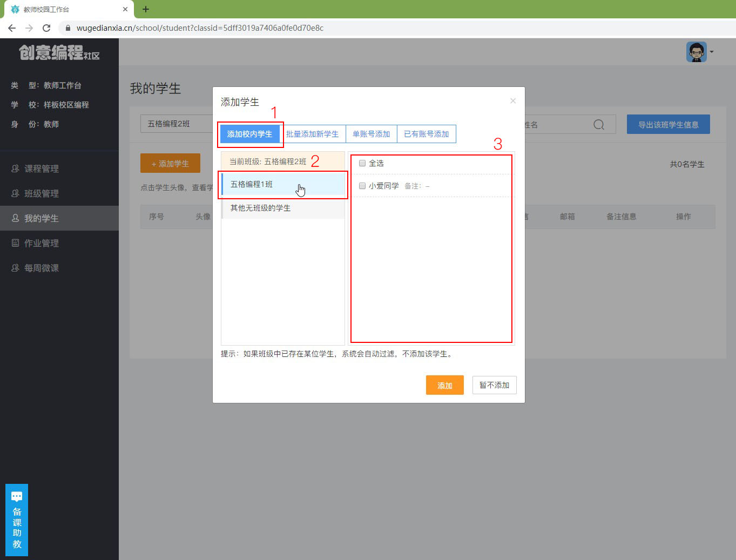Switch to 批量添加新学生 tab

pyautogui.click(x=312, y=134)
